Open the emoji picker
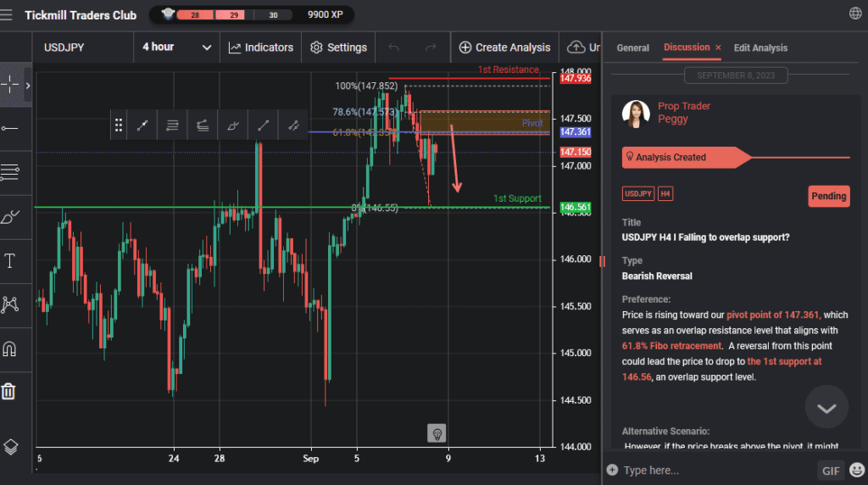Image resolution: width=868 pixels, height=485 pixels. pyautogui.click(x=857, y=470)
